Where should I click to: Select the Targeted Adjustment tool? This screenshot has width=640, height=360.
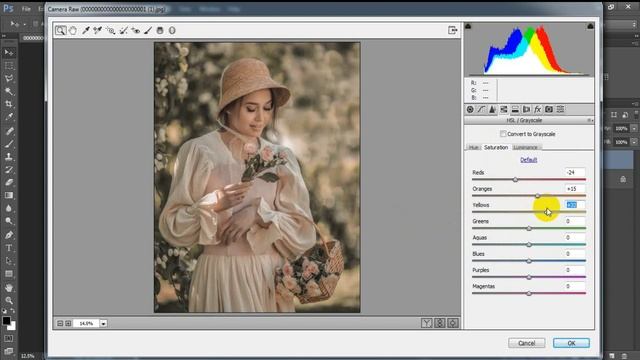pos(110,30)
